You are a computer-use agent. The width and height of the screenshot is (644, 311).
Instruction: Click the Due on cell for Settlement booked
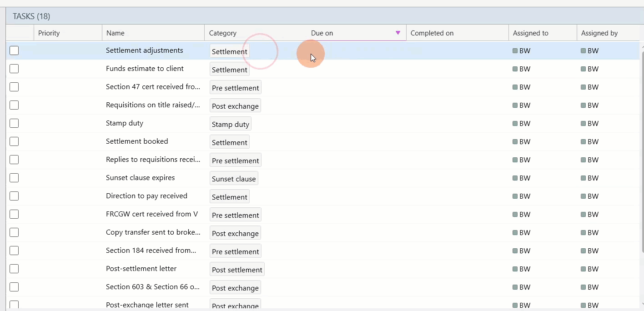(x=355, y=142)
